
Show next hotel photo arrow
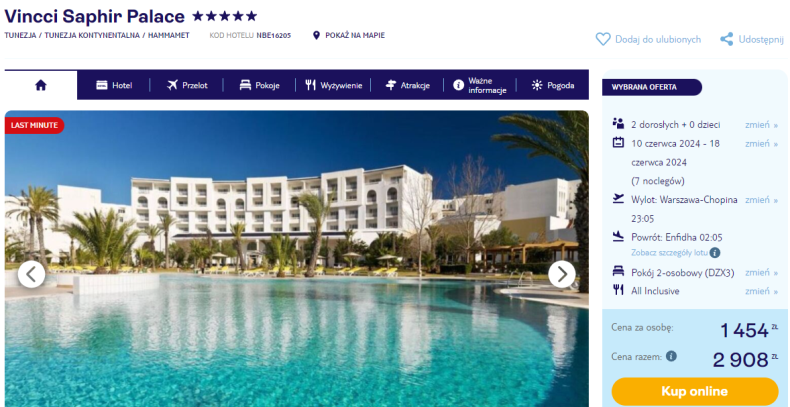coord(562,275)
